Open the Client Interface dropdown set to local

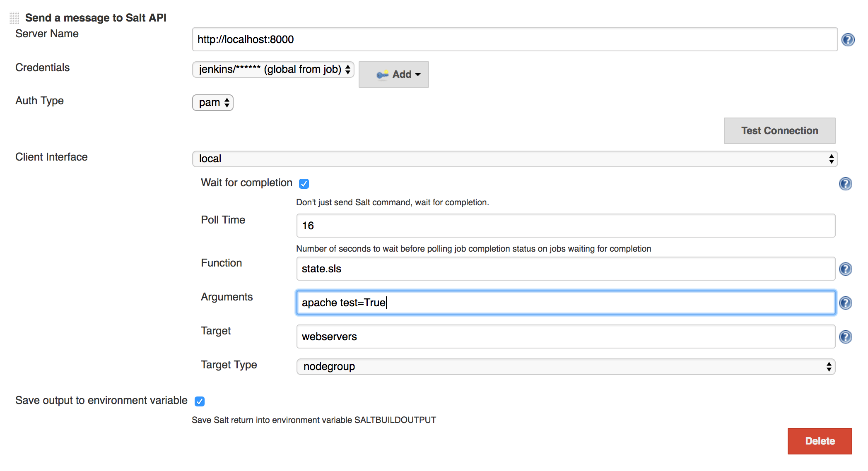click(514, 159)
